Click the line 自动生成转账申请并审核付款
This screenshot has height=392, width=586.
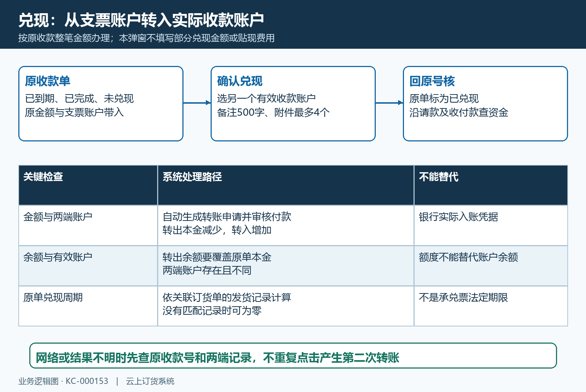pyautogui.click(x=227, y=217)
